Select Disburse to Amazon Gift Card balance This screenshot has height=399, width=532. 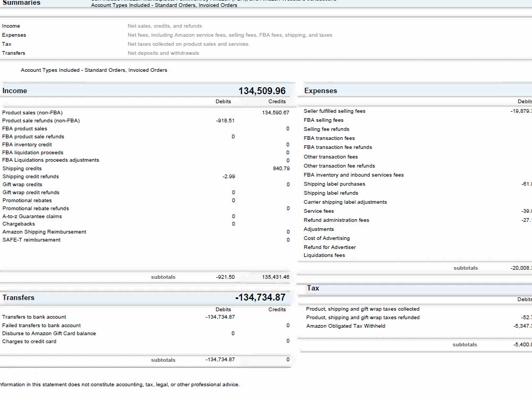coord(49,334)
